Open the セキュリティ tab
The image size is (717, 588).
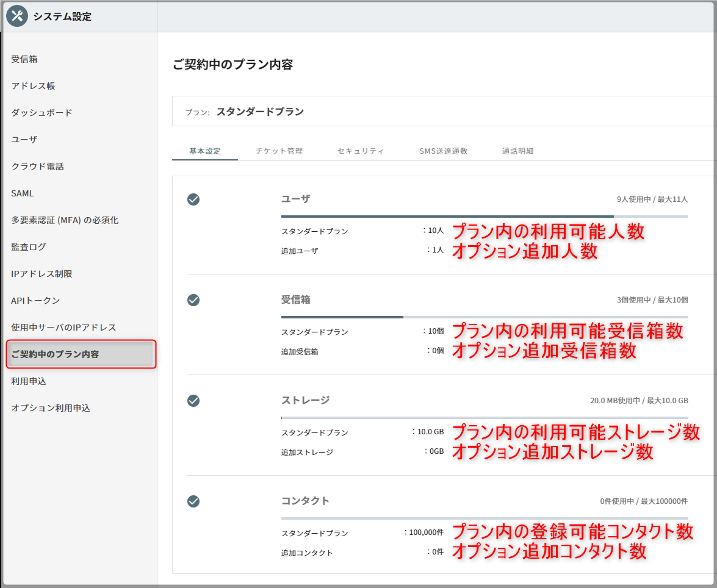point(361,151)
